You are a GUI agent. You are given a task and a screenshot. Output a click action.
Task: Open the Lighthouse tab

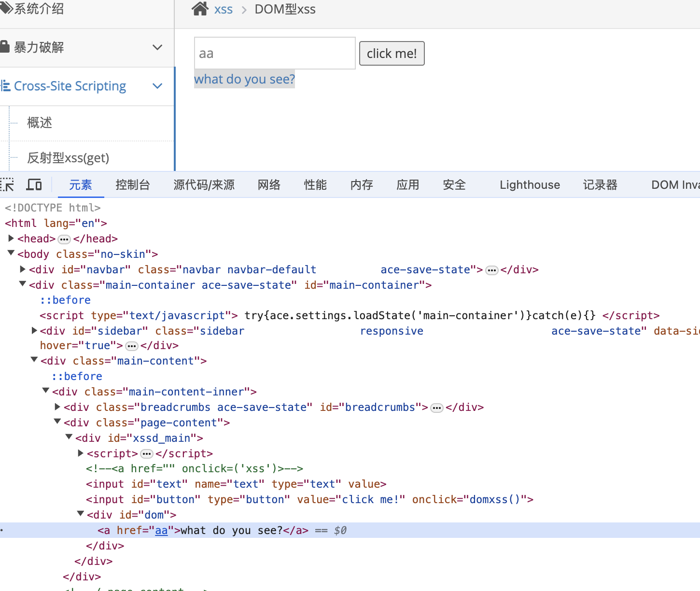pos(530,185)
